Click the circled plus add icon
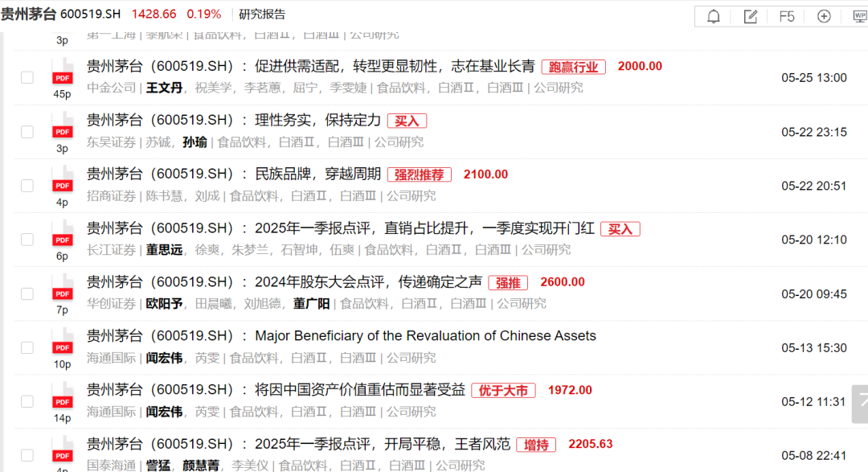 click(x=824, y=16)
